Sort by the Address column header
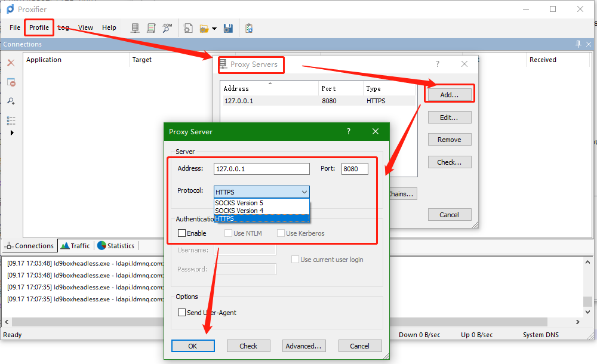Viewport: 597px width, 364px height. point(270,88)
